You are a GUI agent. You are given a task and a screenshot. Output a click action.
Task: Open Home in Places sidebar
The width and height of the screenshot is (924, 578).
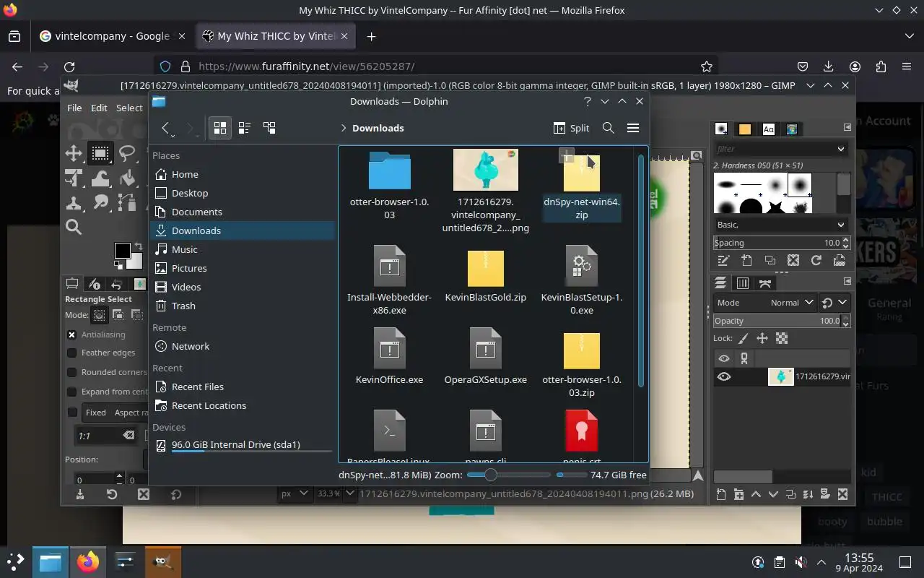pos(243,174)
